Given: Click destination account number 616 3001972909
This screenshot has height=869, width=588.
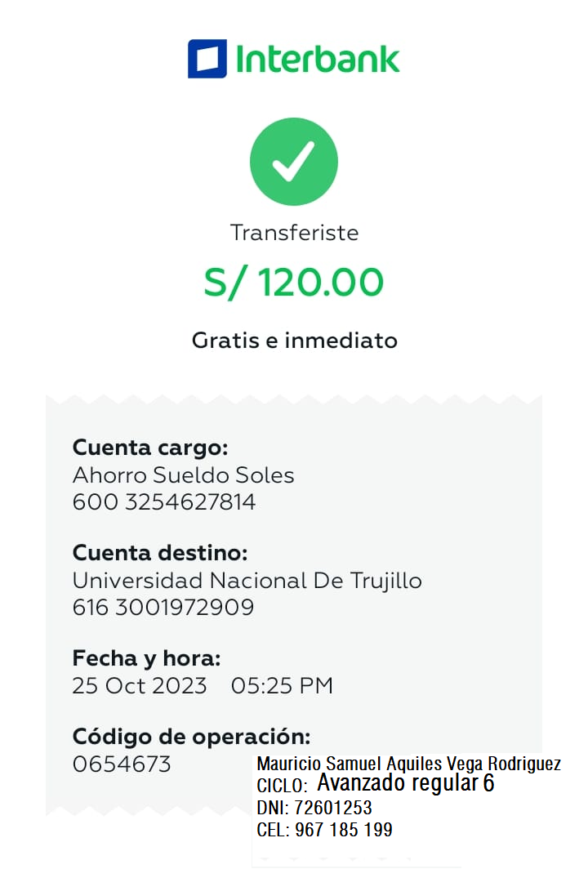Looking at the screenshot, I should coord(163,608).
